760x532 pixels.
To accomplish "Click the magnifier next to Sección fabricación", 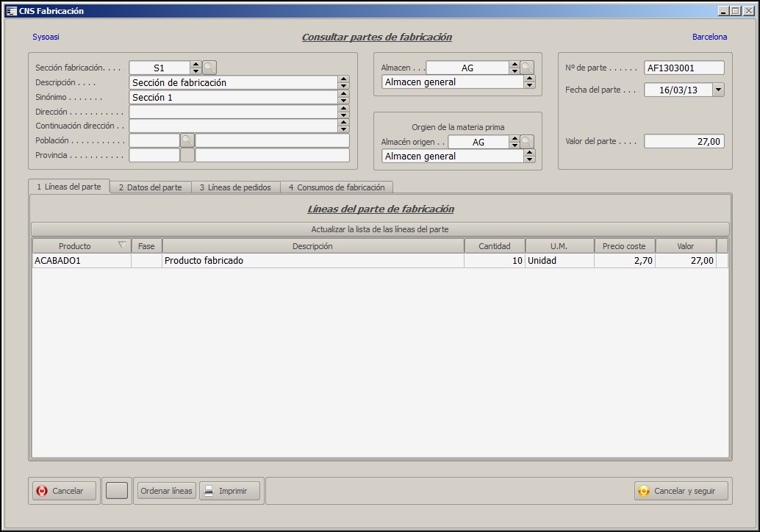I will [x=209, y=68].
